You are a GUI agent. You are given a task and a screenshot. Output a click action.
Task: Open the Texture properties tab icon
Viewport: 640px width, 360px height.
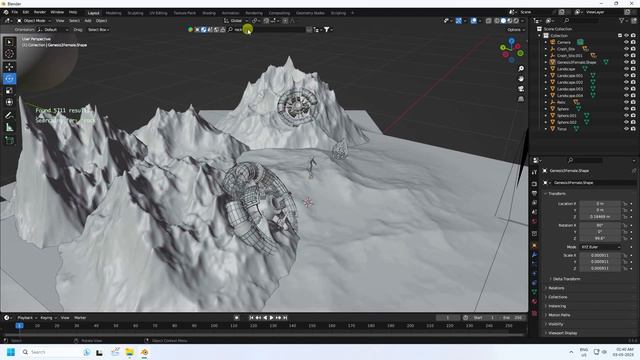click(534, 313)
